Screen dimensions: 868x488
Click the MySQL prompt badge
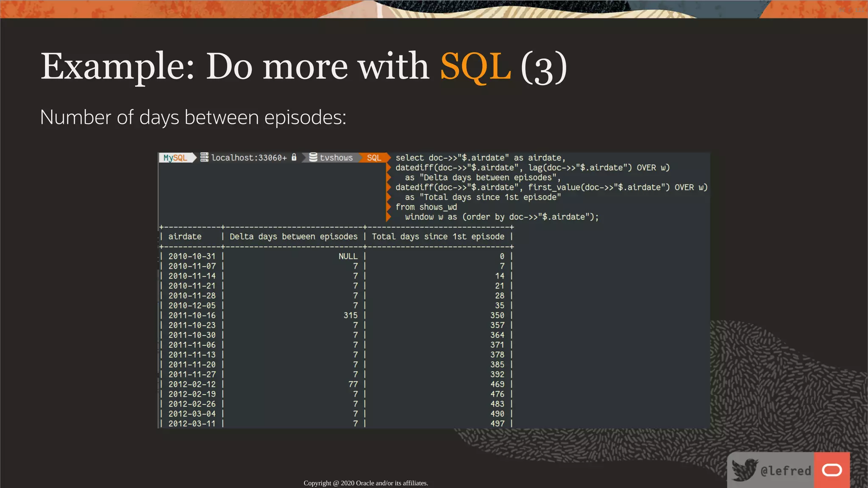[x=175, y=158]
